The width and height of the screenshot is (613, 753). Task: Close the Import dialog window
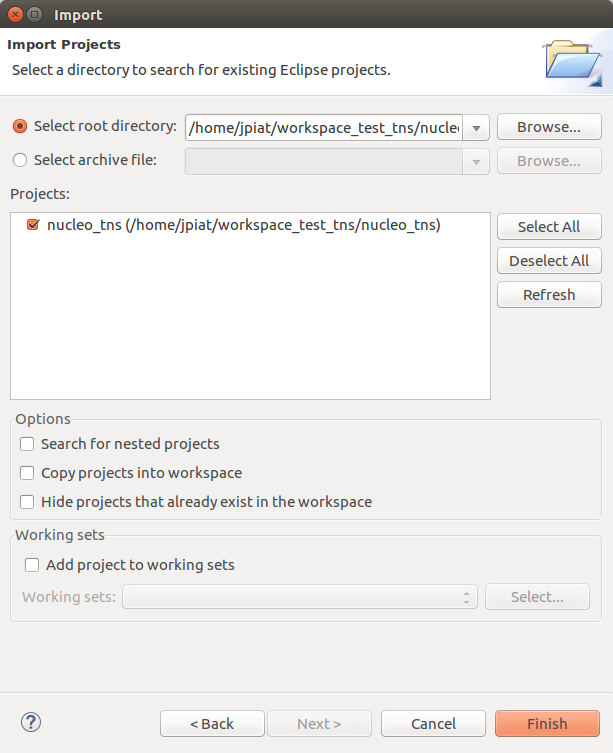pyautogui.click(x=14, y=14)
